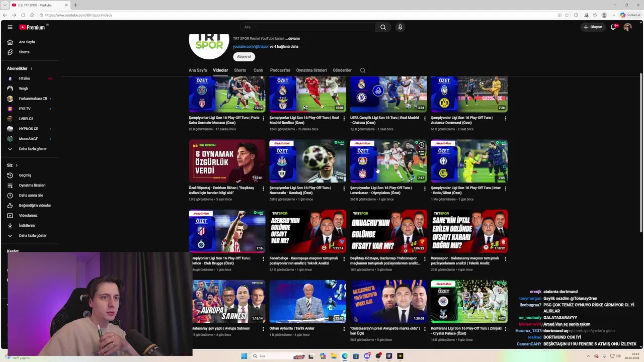Open Konferans Ligi Zrinjski - Crystal Palace title
This screenshot has width=644, height=362.
(466, 331)
